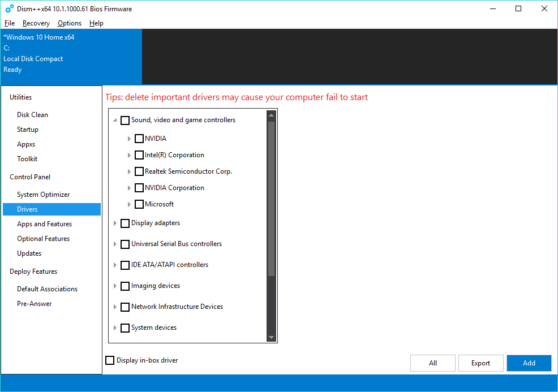Open System Optimizer page
Screen dimensions: 558x392
44,194
